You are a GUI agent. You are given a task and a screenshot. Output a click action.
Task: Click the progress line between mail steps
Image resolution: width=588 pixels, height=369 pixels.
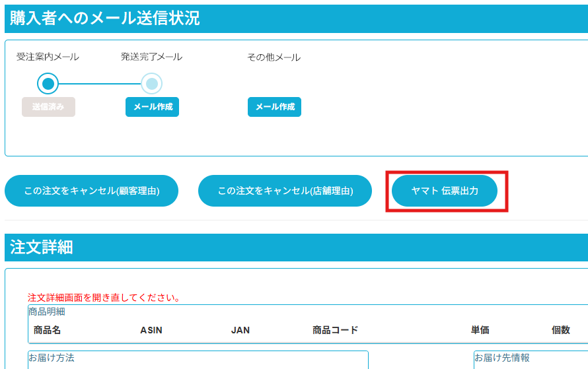pos(100,84)
